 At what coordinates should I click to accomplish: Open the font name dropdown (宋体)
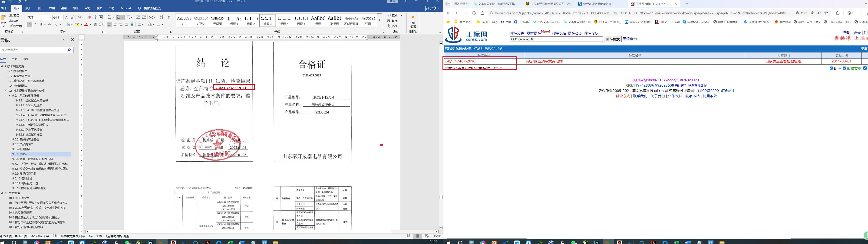click(x=50, y=17)
